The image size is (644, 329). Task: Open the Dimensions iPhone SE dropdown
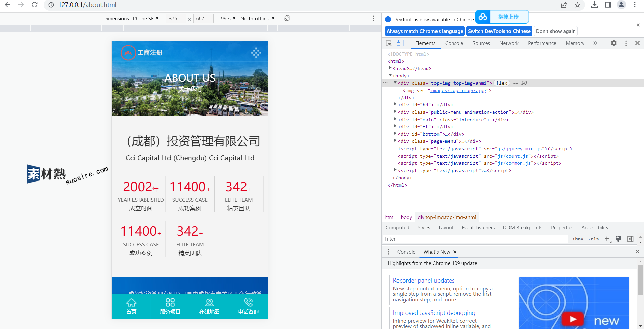[x=131, y=18]
